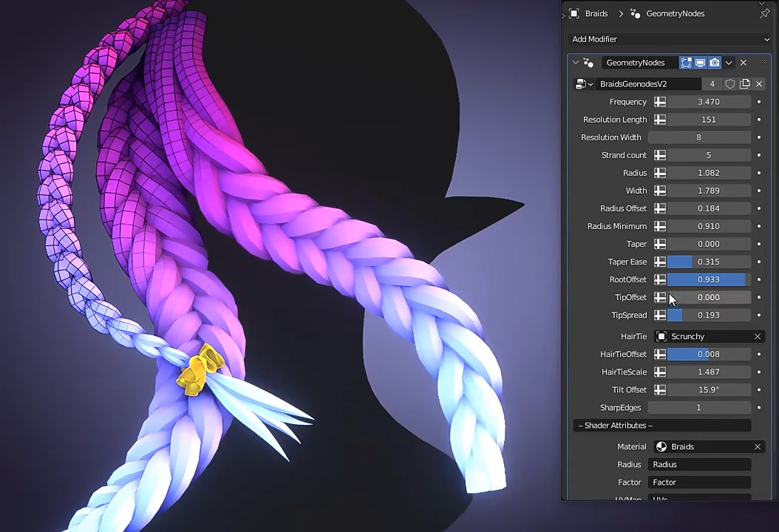Collapse the GeometryNodes modifier panel
Image resolution: width=779 pixels, height=532 pixels.
pyautogui.click(x=575, y=63)
